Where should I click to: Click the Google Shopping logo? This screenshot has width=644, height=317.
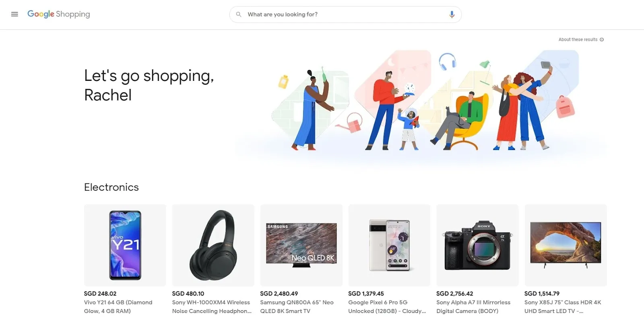(x=59, y=14)
